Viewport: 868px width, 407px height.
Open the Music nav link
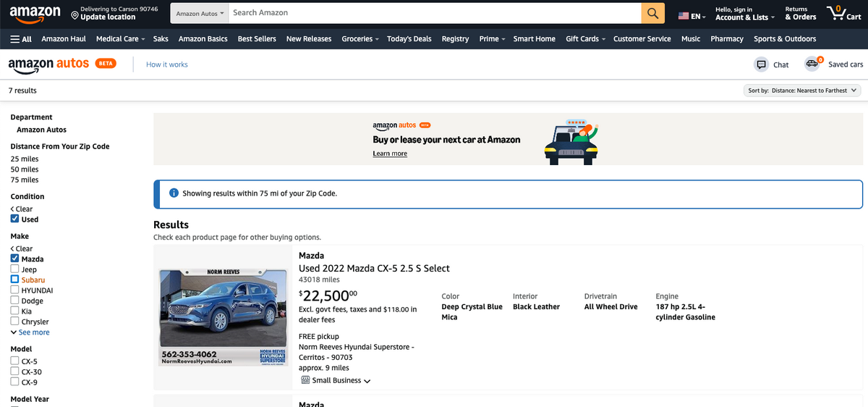pos(691,39)
